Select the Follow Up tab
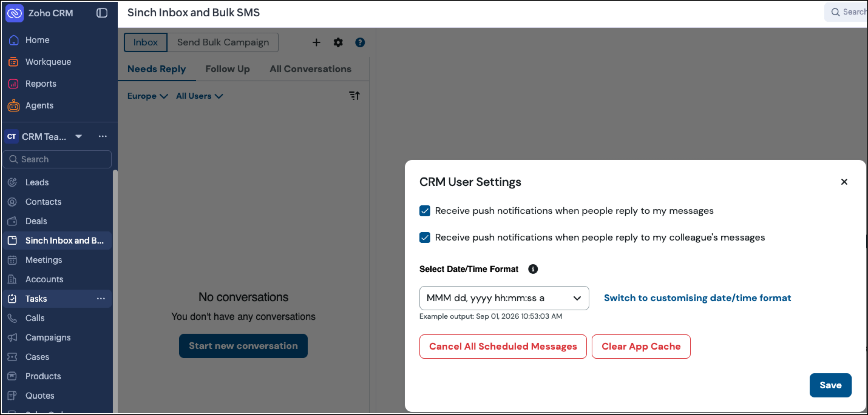 pyautogui.click(x=227, y=69)
